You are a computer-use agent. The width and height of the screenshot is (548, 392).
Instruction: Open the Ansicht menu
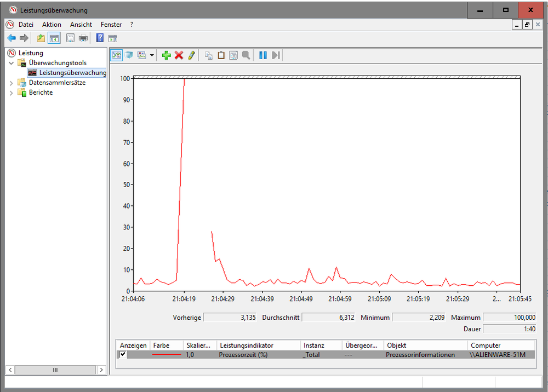[81, 25]
